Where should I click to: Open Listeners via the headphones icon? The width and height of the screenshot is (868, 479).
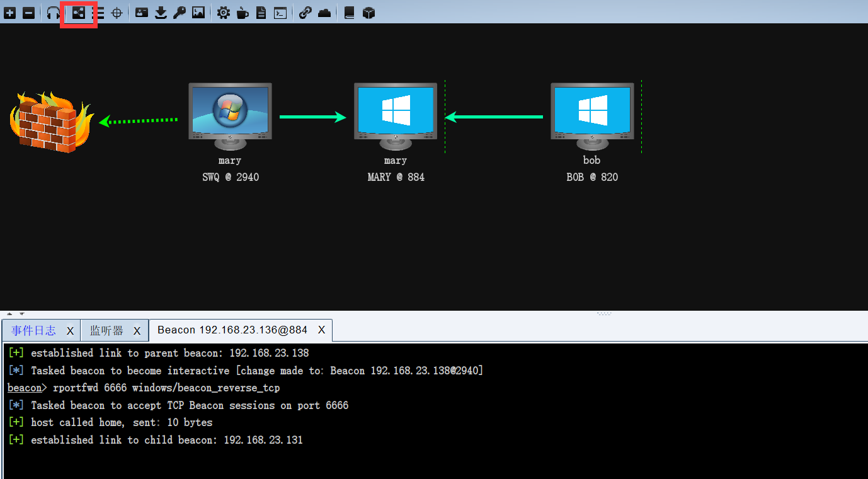54,13
